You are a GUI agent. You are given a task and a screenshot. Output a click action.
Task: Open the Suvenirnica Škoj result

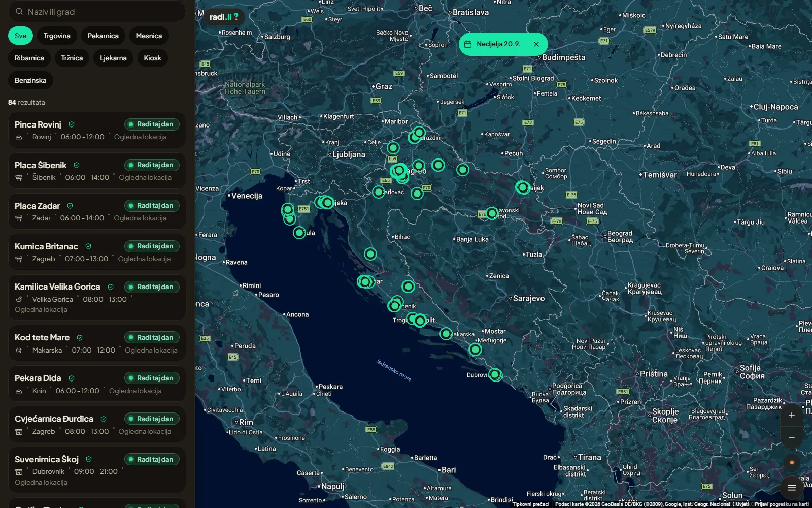97,470
